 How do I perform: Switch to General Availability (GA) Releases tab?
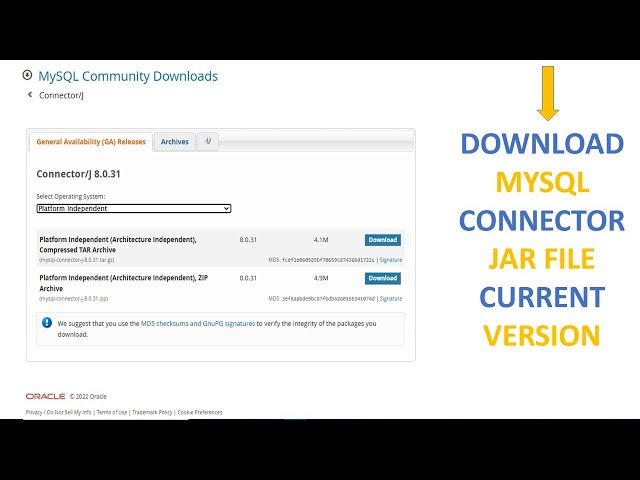pyautogui.click(x=91, y=142)
